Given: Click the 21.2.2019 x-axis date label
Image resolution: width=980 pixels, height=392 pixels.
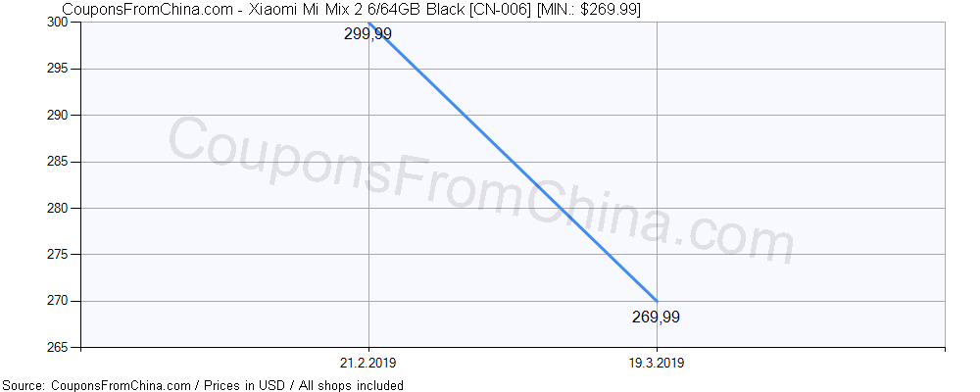Looking at the screenshot, I should click(367, 363).
